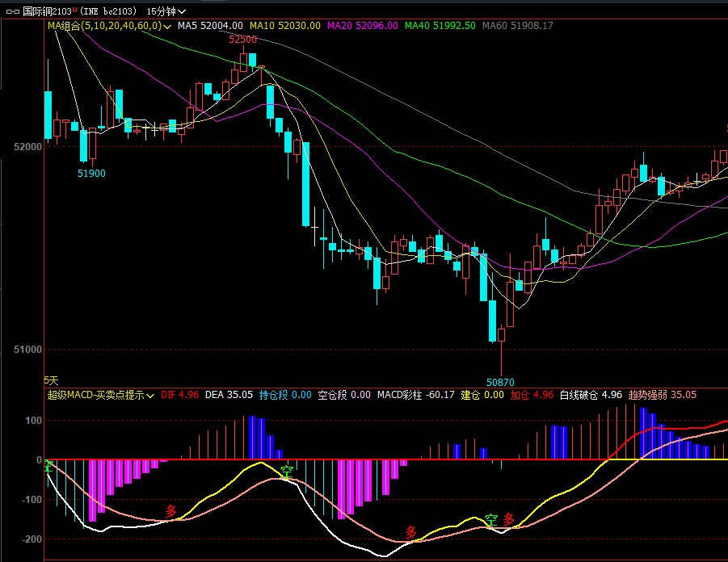Expand the MA组合(5,10,20,40,60,0) indicator dropdown
The width and height of the screenshot is (728, 562).
coord(110,26)
